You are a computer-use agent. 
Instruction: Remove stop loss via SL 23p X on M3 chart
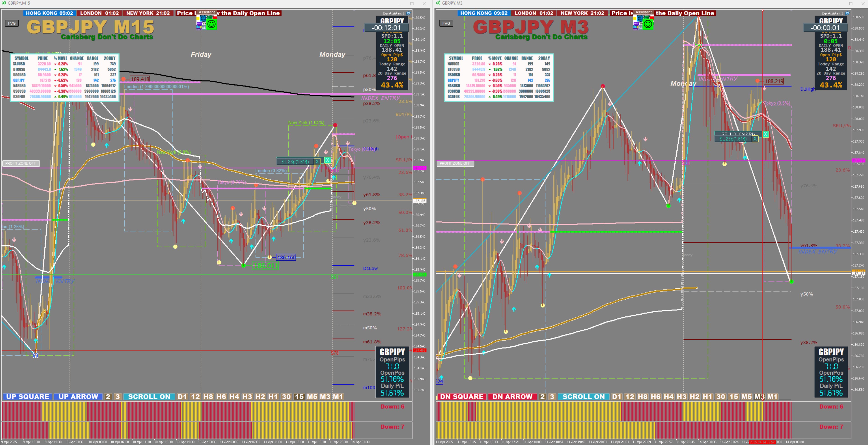[x=755, y=139]
